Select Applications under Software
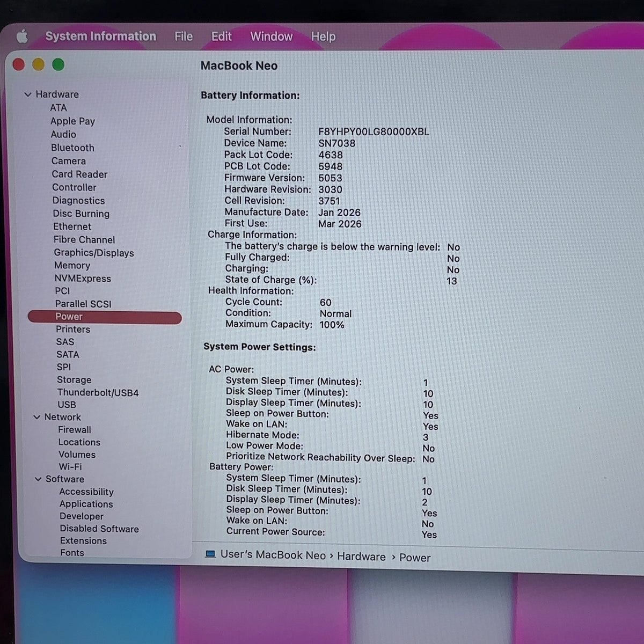 [86, 504]
